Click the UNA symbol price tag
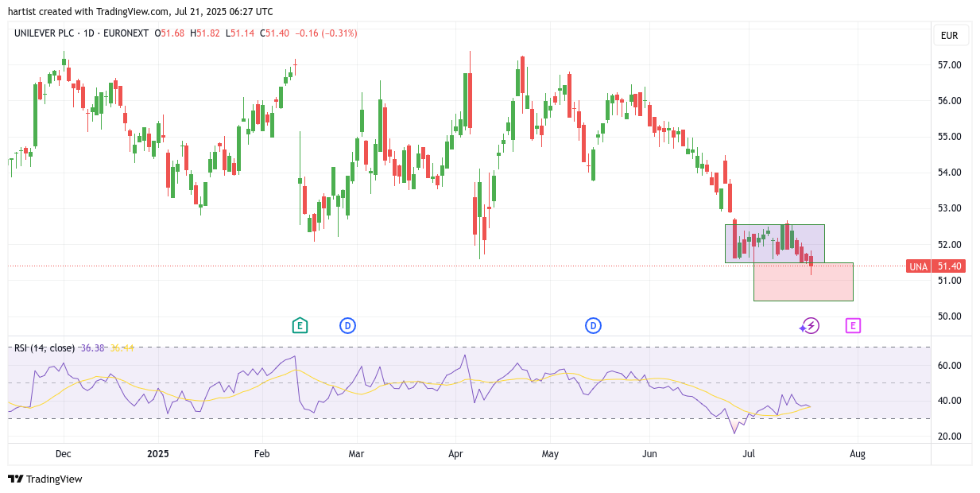The image size is (980, 493). click(918, 266)
